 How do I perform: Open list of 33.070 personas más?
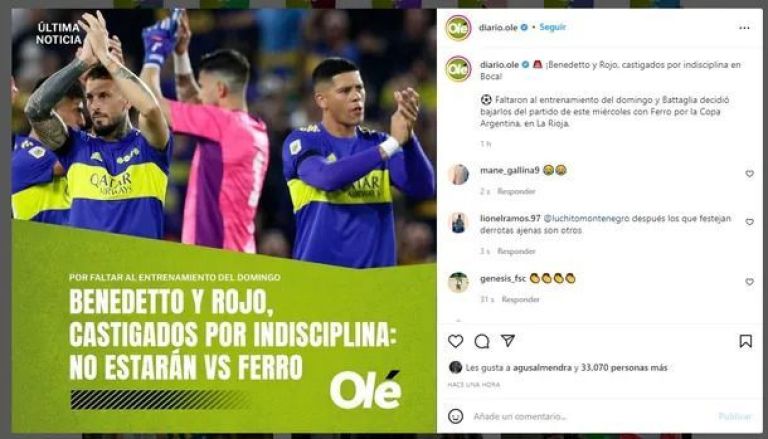[624, 367]
